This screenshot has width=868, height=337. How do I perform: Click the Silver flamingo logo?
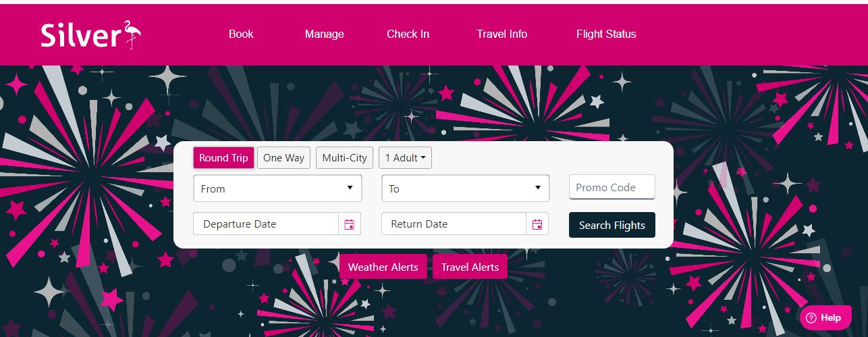[x=91, y=34]
